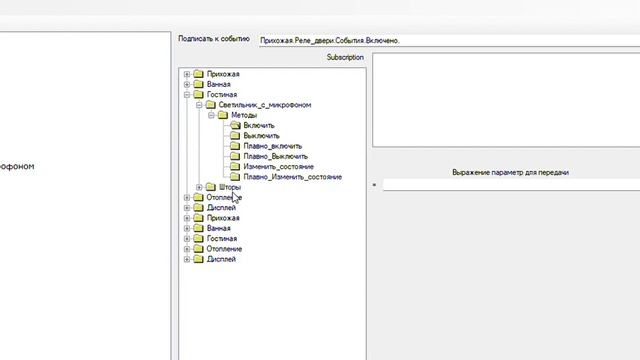Collapse the Светильник_с_микрофоном branch
Image resolution: width=640 pixels, height=360 pixels.
[199, 105]
